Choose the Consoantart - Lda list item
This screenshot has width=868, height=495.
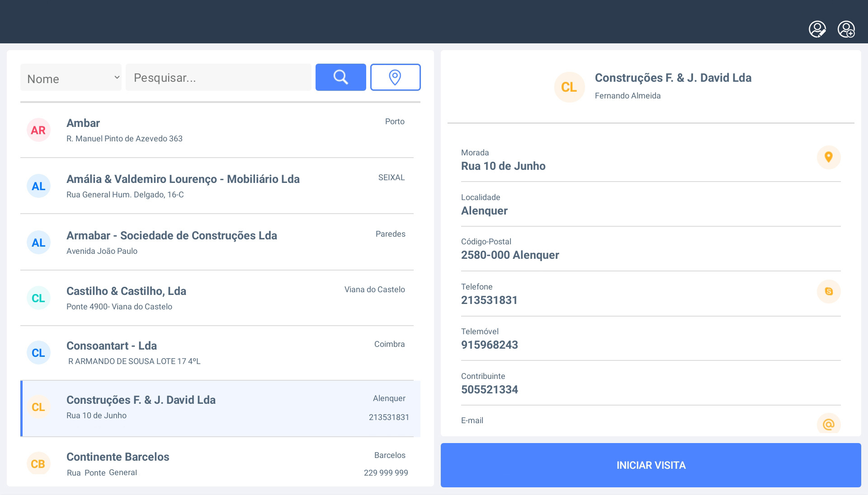click(217, 353)
